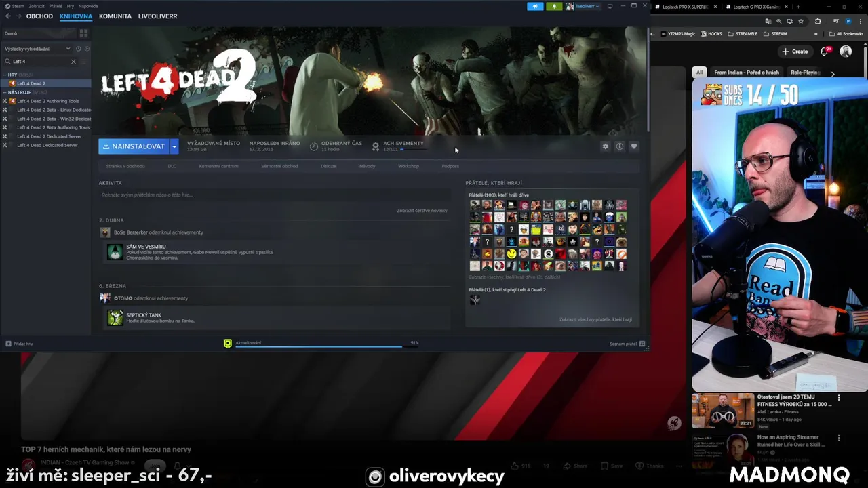The image size is (868, 488).
Task: Open YouTube account avatar
Action: coord(846,52)
